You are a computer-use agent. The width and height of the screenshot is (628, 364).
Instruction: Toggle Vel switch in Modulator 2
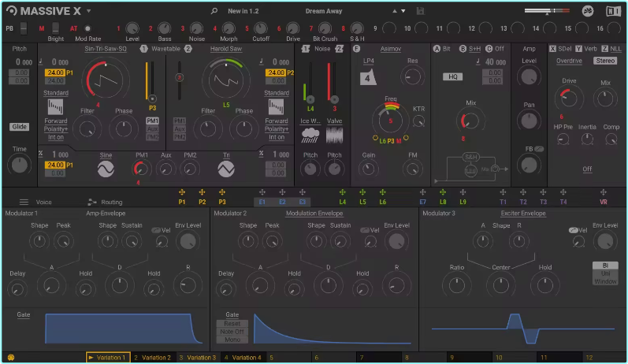pyautogui.click(x=365, y=230)
